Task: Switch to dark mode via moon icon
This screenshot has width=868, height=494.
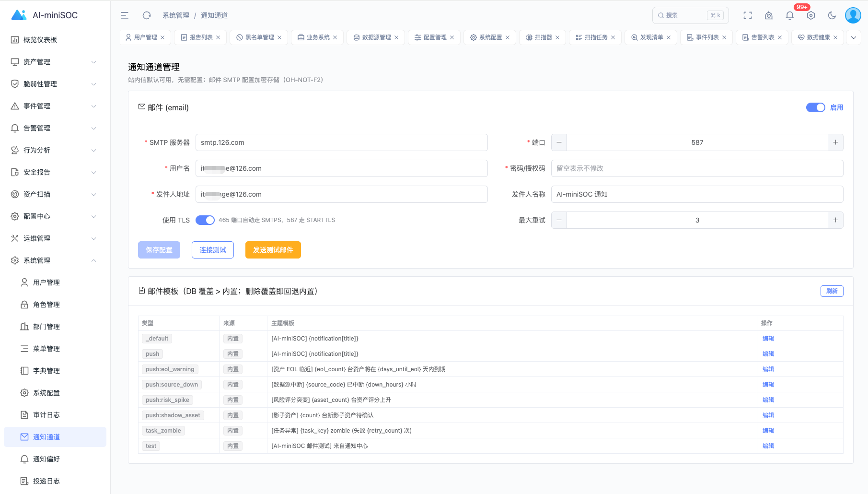Action: pyautogui.click(x=832, y=15)
